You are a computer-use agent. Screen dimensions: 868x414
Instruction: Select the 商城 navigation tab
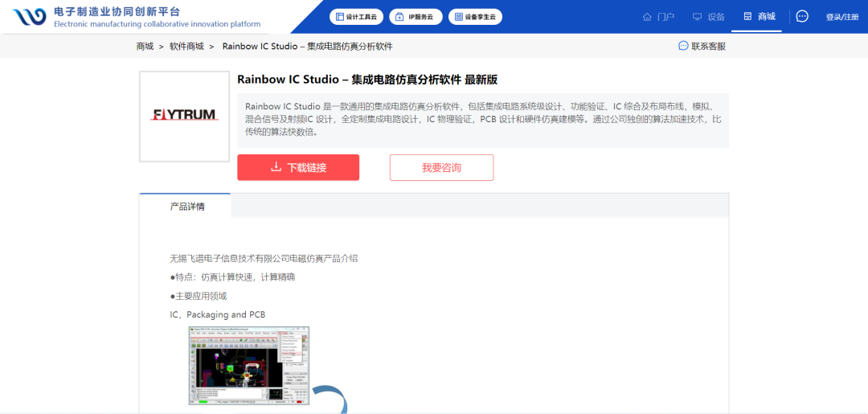click(759, 17)
